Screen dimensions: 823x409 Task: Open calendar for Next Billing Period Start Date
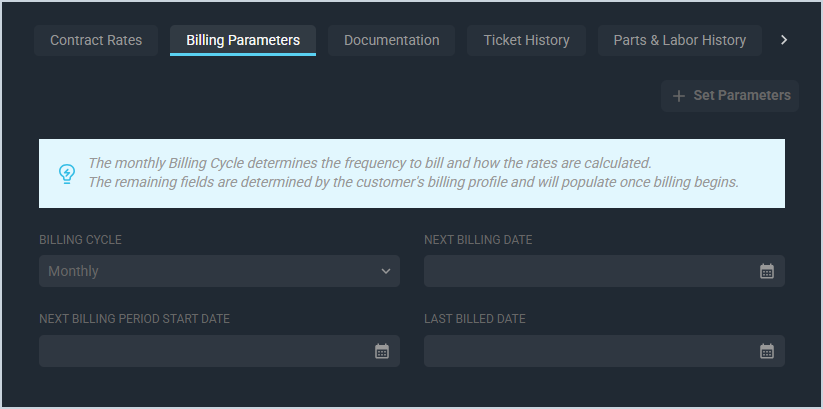click(382, 351)
